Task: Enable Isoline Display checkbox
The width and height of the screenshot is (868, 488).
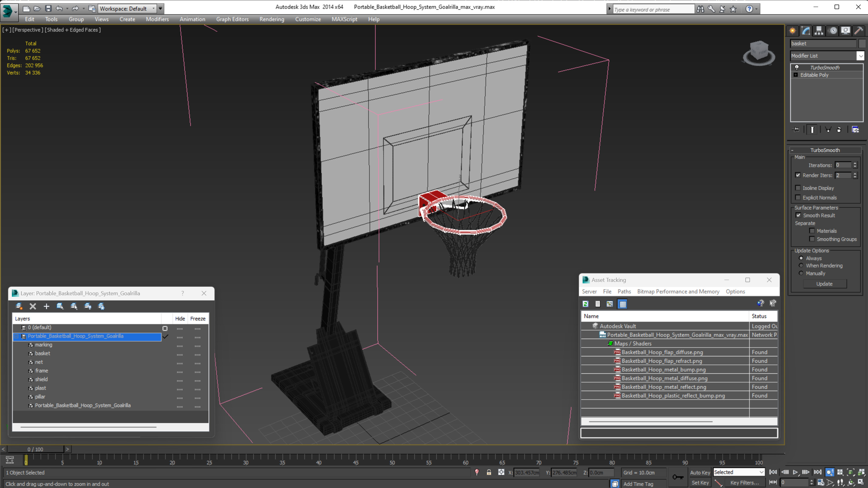Action: [798, 188]
